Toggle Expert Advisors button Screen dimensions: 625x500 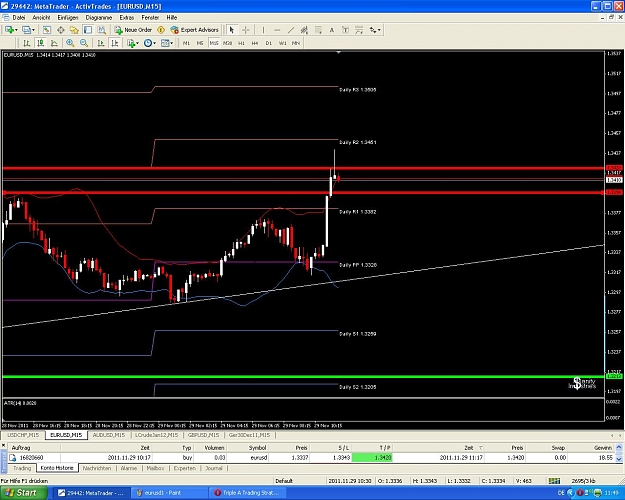195,30
